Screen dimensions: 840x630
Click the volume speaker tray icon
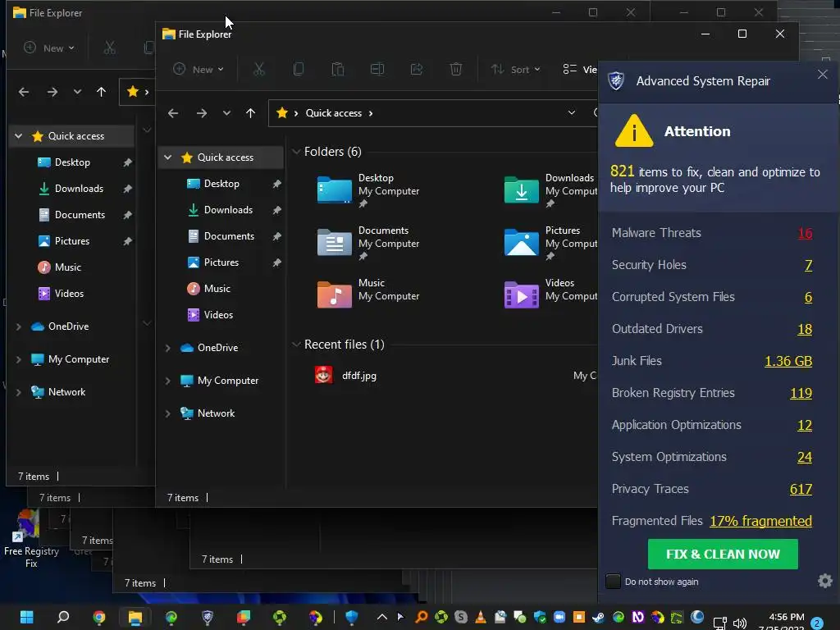740,623
